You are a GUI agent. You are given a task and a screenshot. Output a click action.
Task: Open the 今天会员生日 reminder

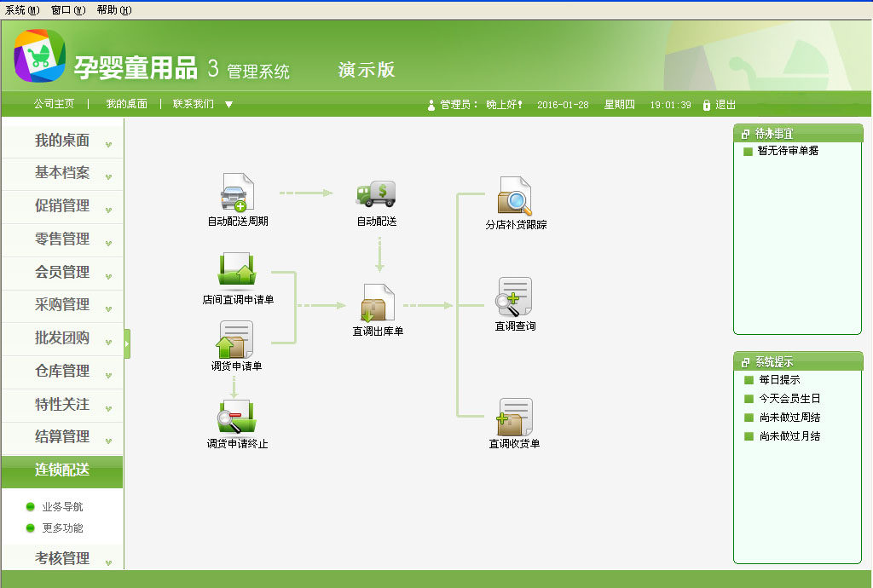click(789, 399)
